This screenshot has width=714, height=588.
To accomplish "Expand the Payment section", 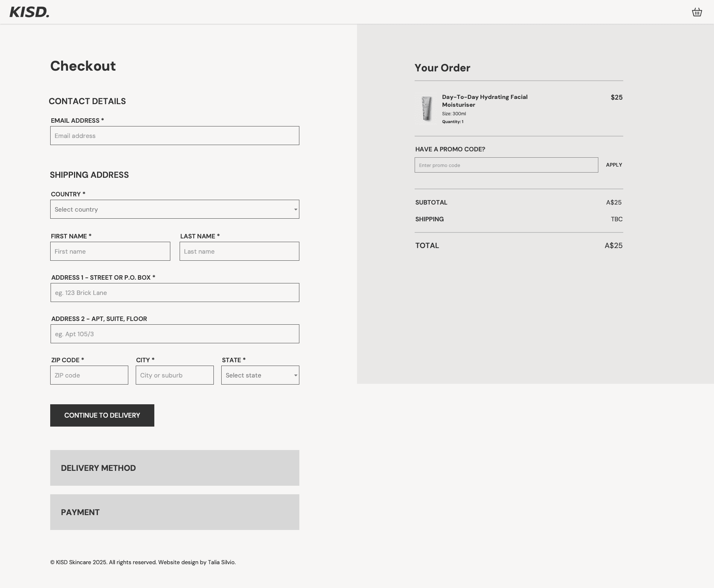I will coord(174,512).
